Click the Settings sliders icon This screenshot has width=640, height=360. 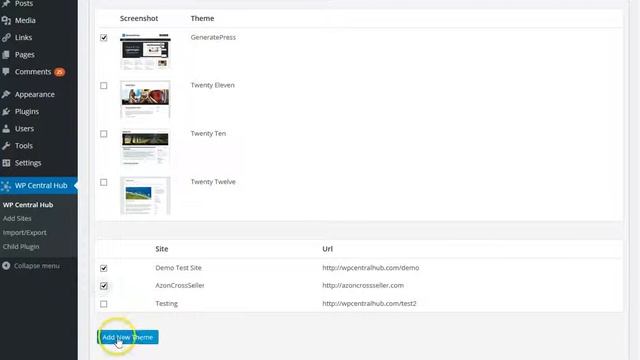pos(6,163)
